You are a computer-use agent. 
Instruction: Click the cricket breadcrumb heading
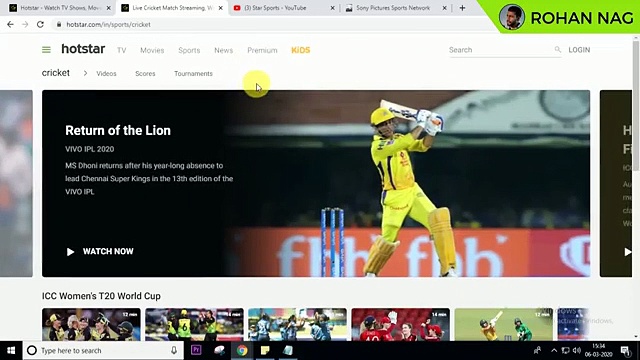pos(56,73)
